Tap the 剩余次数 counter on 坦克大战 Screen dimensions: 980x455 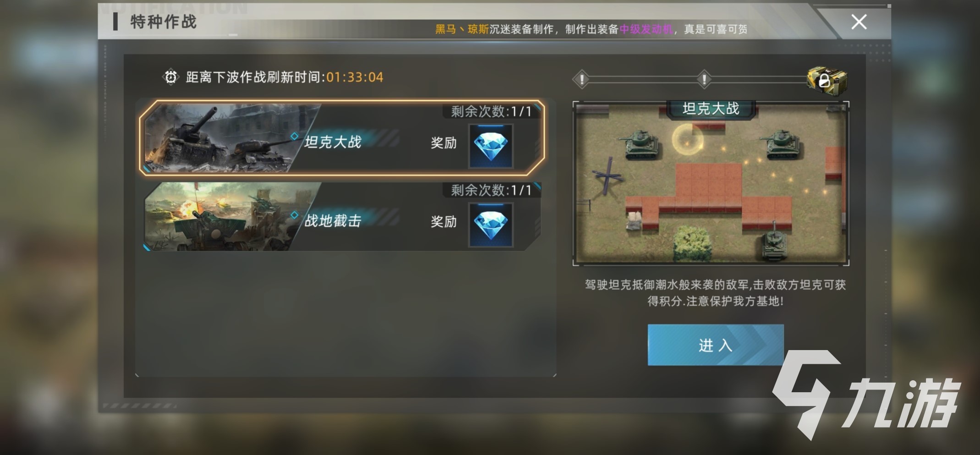pos(491,111)
